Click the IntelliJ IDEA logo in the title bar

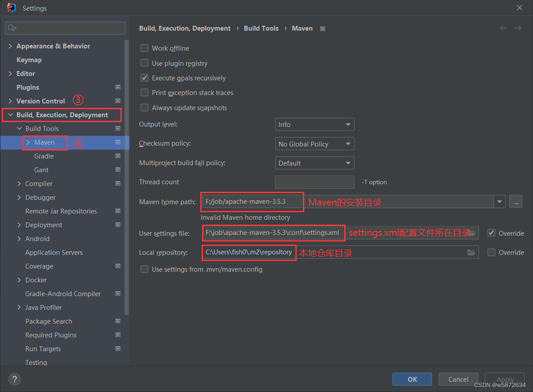coord(11,7)
